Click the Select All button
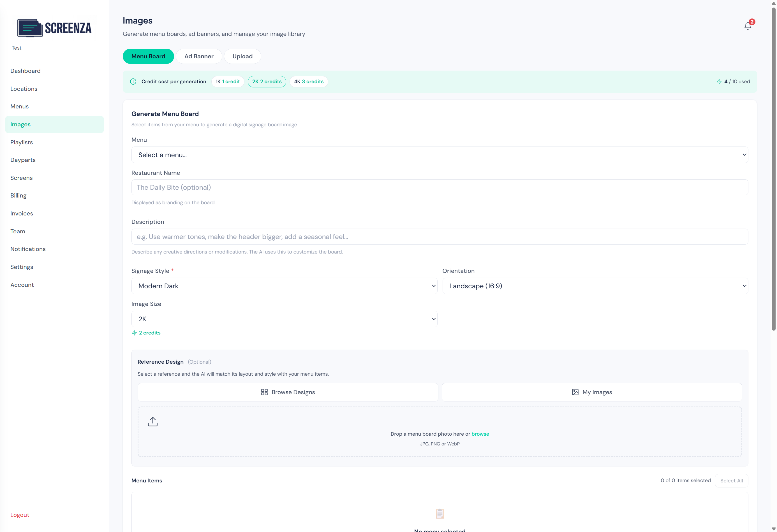The width and height of the screenshot is (777, 532). (x=732, y=480)
